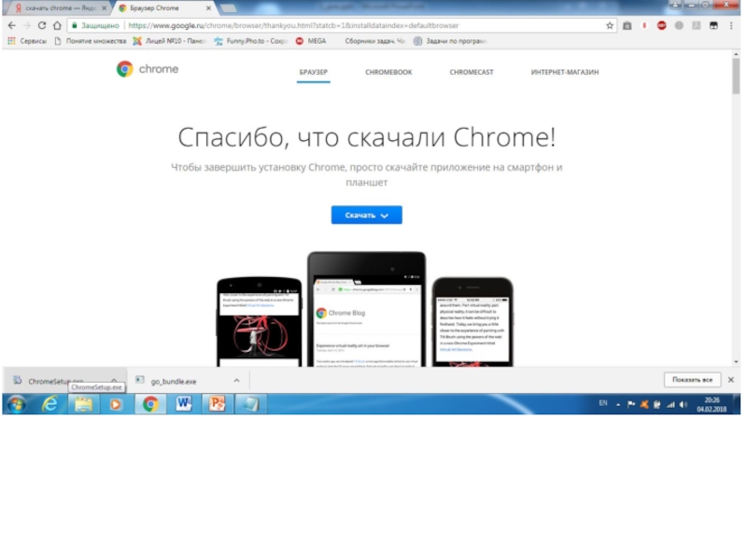The image size is (747, 560).
Task: Open Windows Media Player from taskbar
Action: point(116,404)
